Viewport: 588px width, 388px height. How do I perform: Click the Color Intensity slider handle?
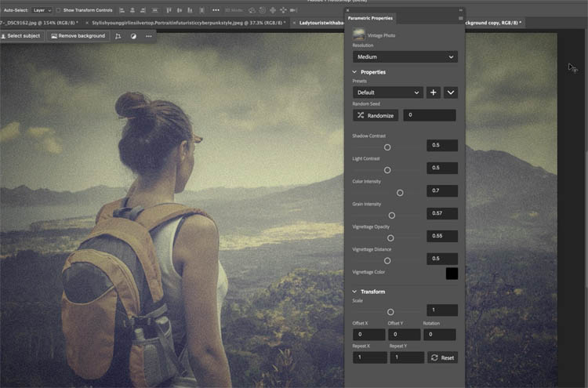click(x=400, y=193)
